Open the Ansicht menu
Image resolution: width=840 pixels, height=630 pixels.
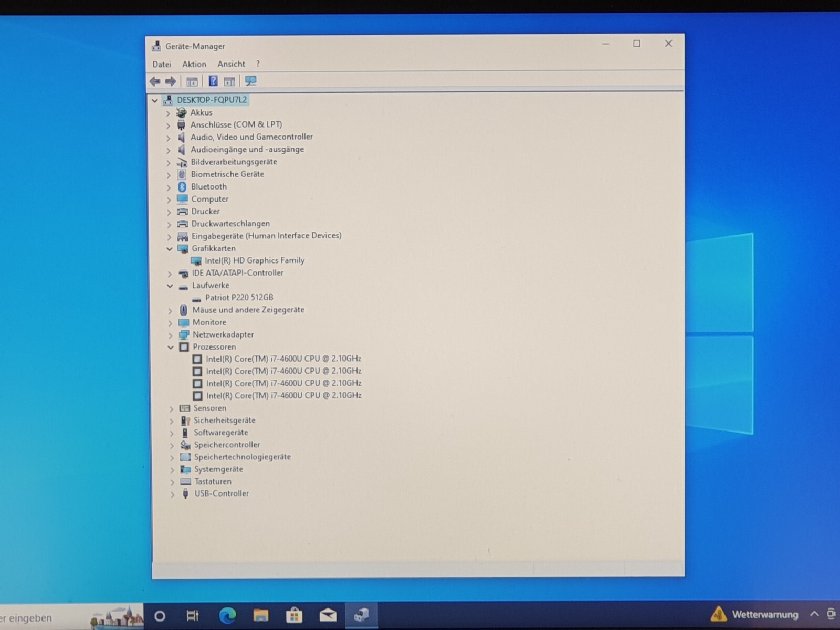[232, 64]
